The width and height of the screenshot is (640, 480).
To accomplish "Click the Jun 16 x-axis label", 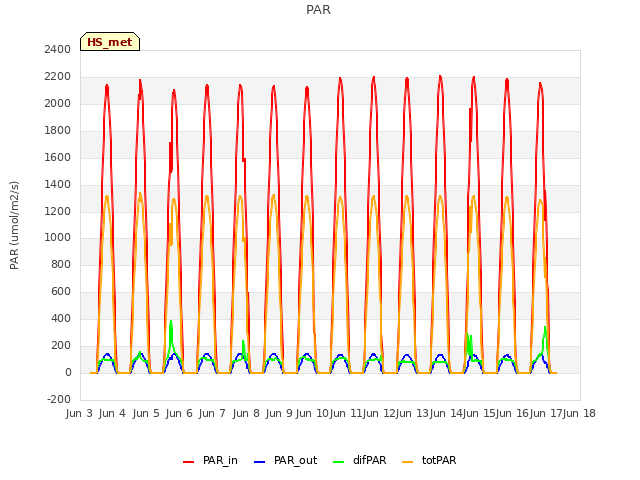I will (512, 414).
